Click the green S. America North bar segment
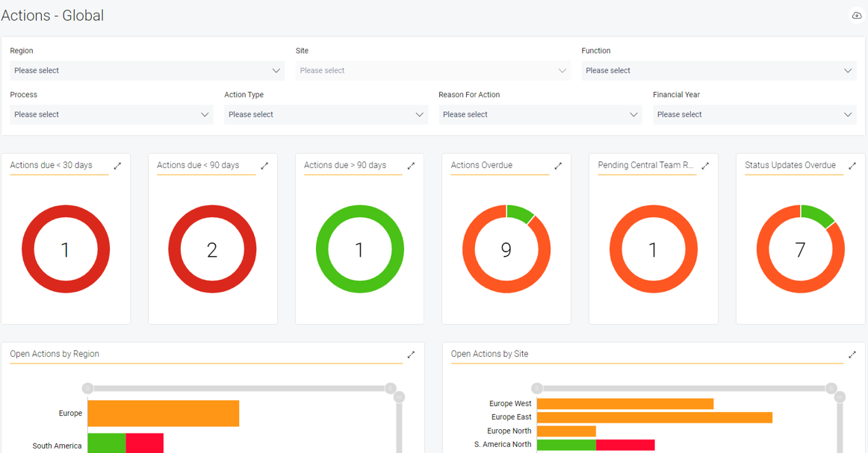The image size is (868, 453). pyautogui.click(x=566, y=445)
